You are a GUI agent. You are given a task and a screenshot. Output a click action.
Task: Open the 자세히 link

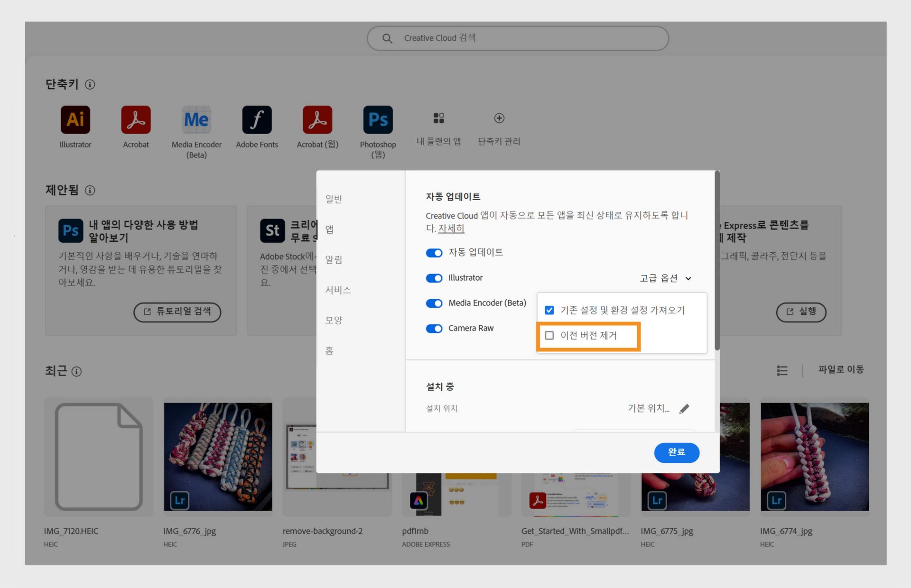(451, 229)
